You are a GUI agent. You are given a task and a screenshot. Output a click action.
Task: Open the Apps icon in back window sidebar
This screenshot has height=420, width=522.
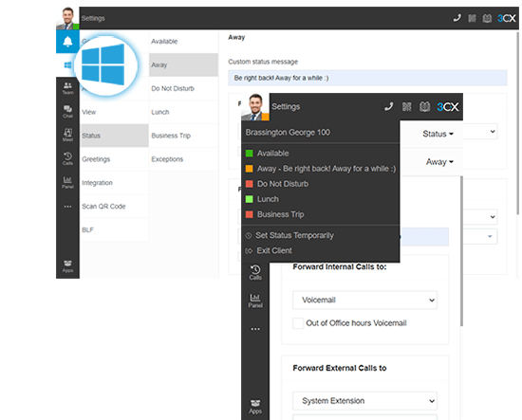tap(67, 266)
